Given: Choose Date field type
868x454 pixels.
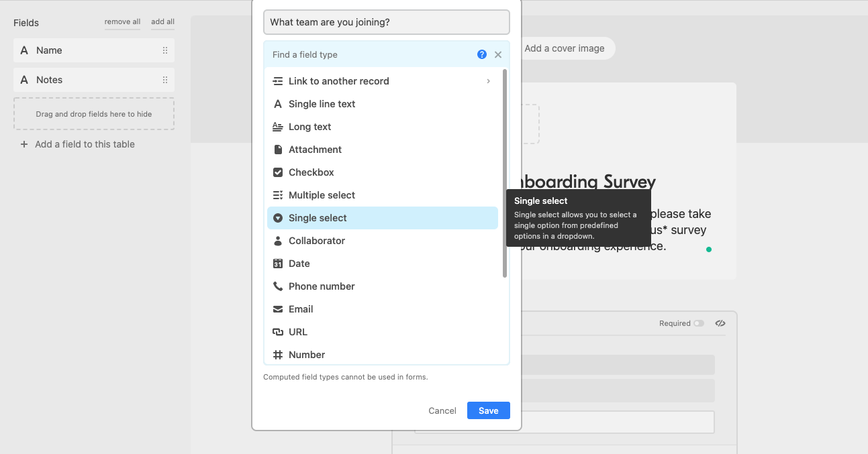Looking at the screenshot, I should (383, 264).
